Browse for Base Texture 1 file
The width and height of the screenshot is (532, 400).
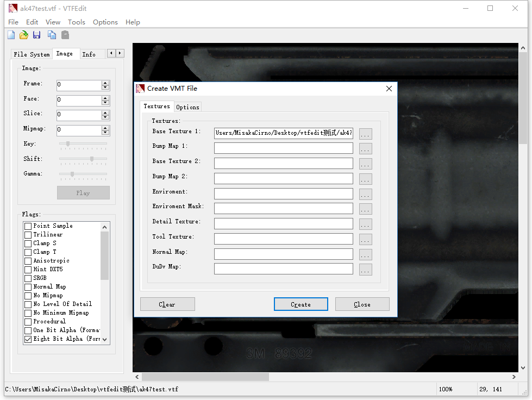tap(365, 134)
